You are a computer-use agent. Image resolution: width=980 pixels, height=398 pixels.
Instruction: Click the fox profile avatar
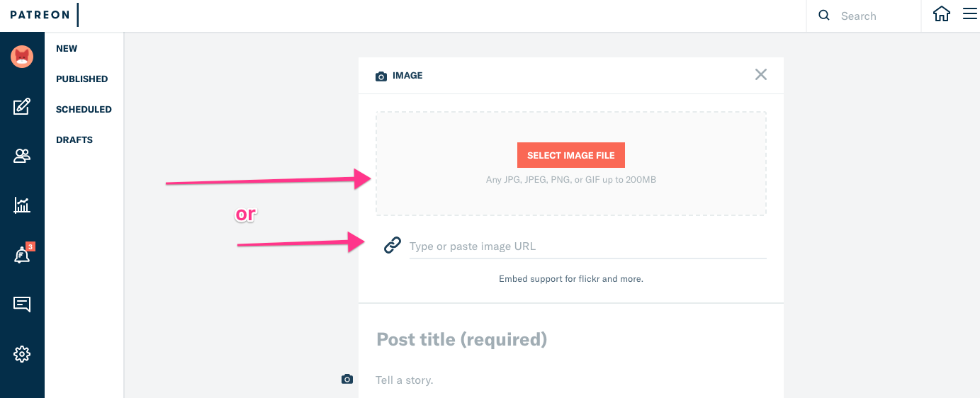pos(22,57)
